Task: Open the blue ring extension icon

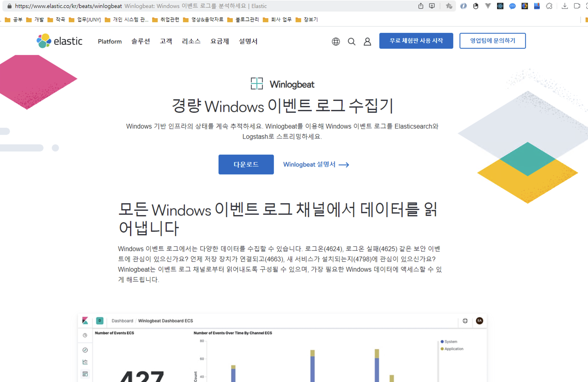Action: pos(464,6)
